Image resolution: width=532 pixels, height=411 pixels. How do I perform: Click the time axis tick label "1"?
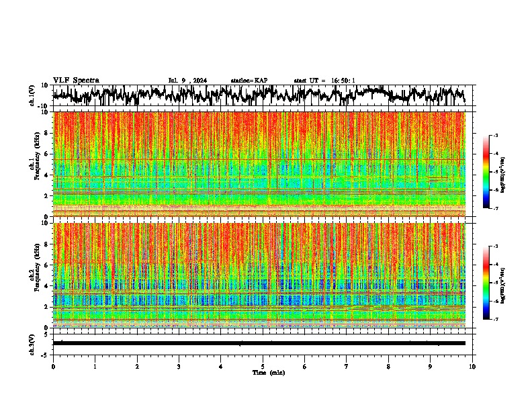coord(95,367)
